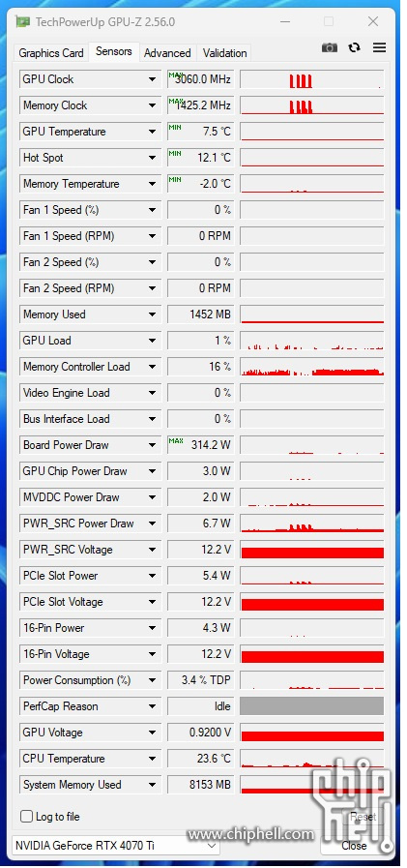The width and height of the screenshot is (407, 868).
Task: Expand the Memory Clock sensor dropdown
Action: (x=152, y=105)
